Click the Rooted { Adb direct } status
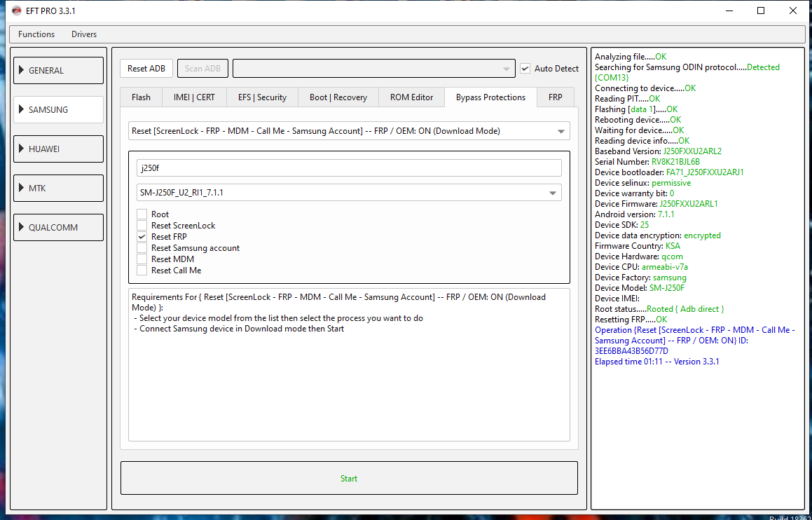This screenshot has height=520, width=812. pyautogui.click(x=685, y=308)
